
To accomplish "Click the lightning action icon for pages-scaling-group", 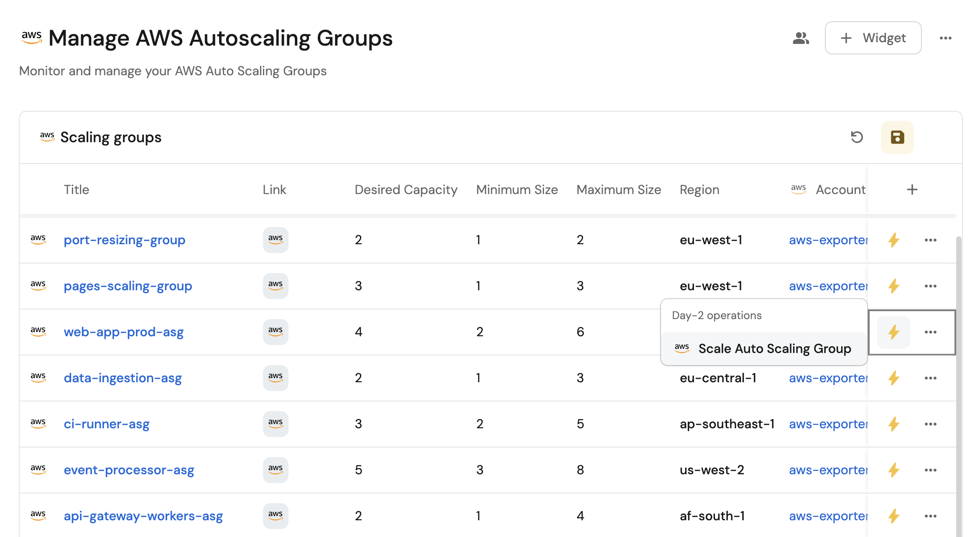I will (x=893, y=286).
